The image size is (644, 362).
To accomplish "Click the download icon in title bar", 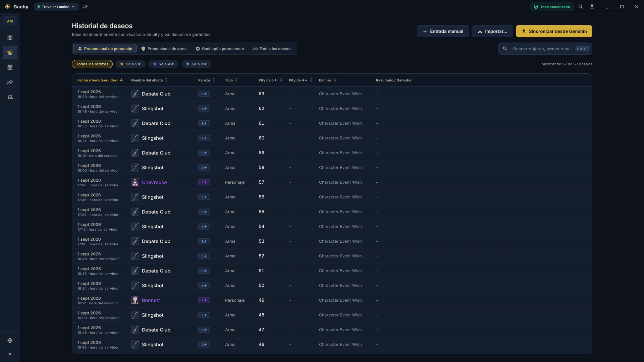I will 592,7.
